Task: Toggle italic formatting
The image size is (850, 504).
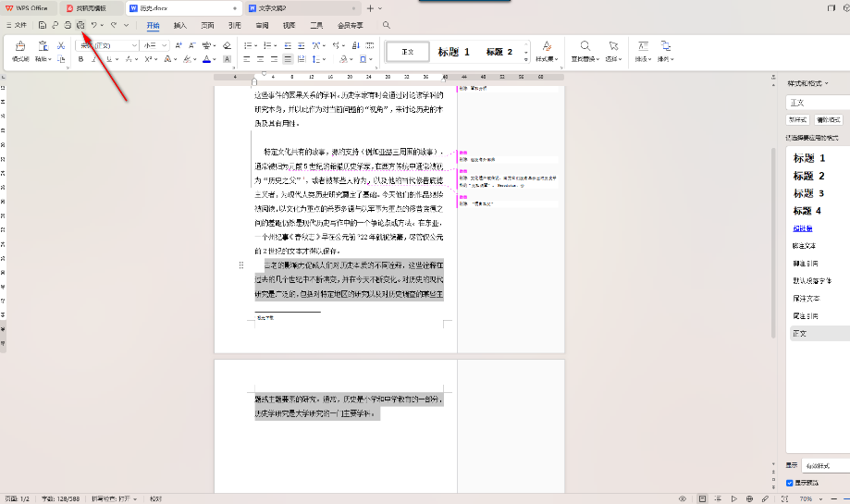Action: point(93,59)
